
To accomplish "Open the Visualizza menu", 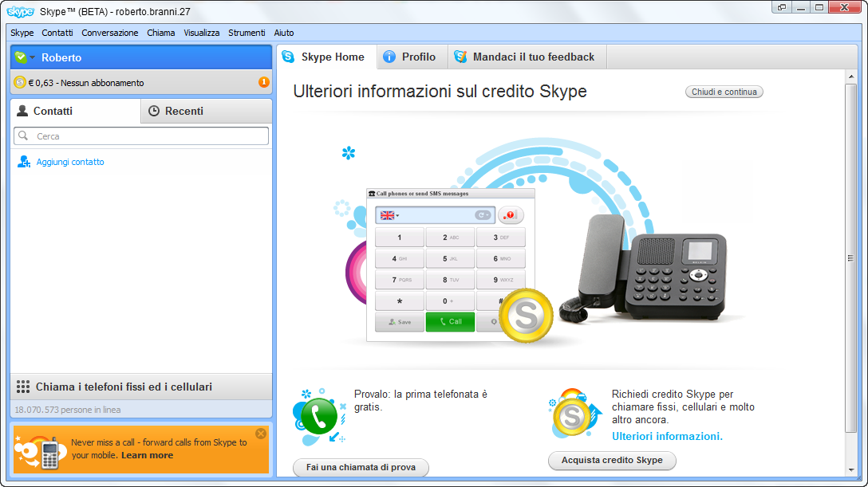I will [202, 33].
